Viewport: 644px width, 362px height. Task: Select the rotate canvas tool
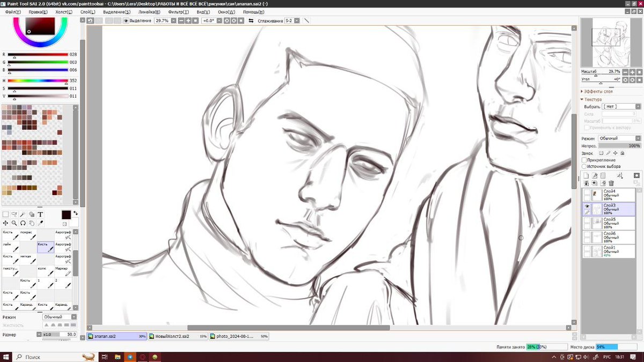pyautogui.click(x=23, y=223)
